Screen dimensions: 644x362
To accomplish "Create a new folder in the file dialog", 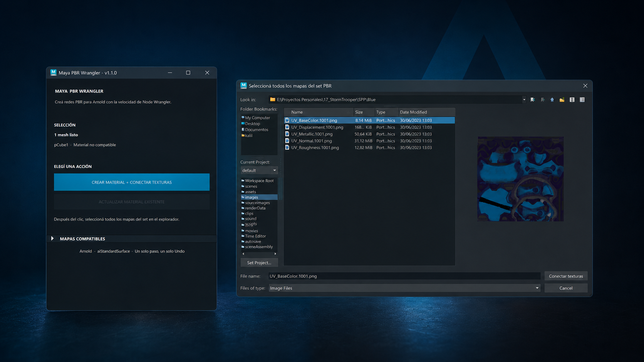I will pyautogui.click(x=562, y=100).
